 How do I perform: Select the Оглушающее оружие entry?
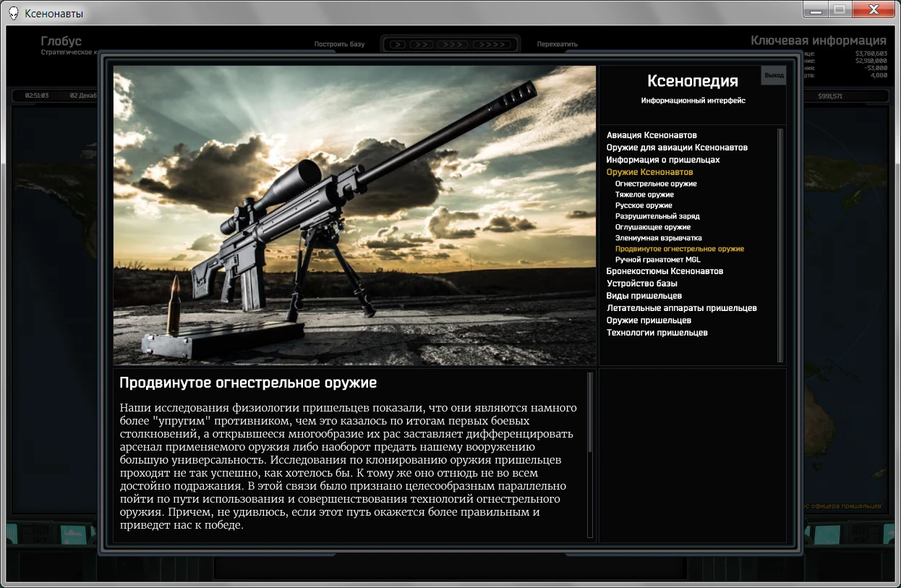(x=652, y=227)
